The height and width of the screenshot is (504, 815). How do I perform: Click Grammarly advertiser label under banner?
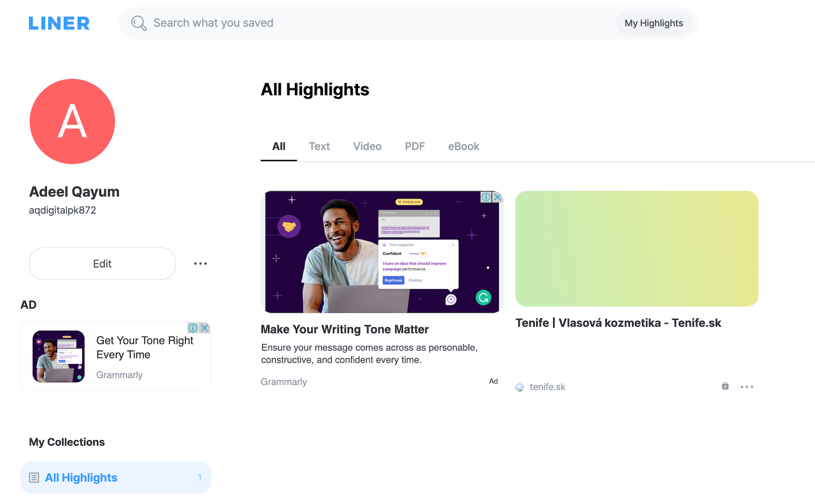(284, 382)
